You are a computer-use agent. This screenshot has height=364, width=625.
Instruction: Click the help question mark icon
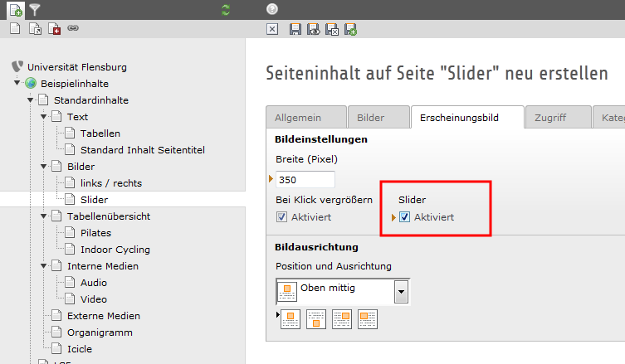pyautogui.click(x=272, y=9)
